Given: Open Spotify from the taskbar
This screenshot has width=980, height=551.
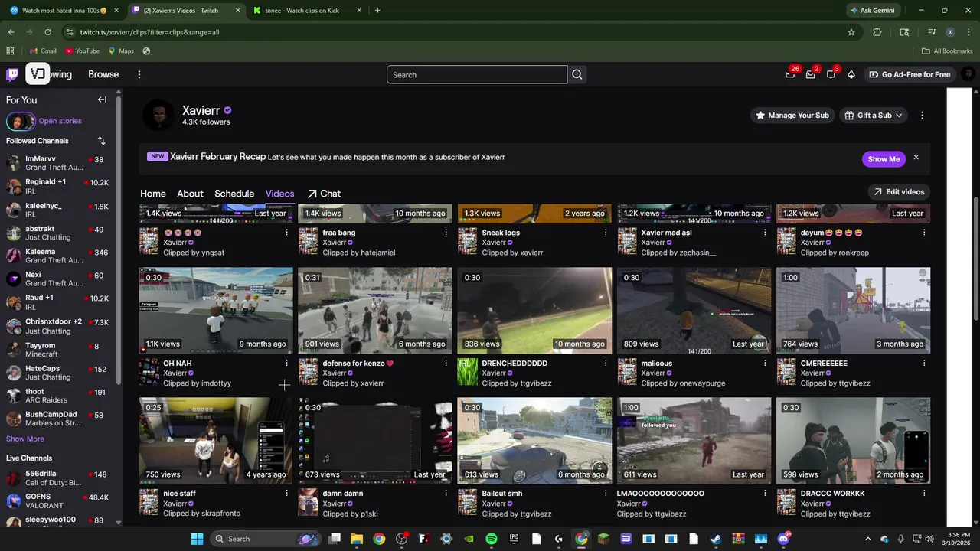Looking at the screenshot, I should [x=492, y=539].
